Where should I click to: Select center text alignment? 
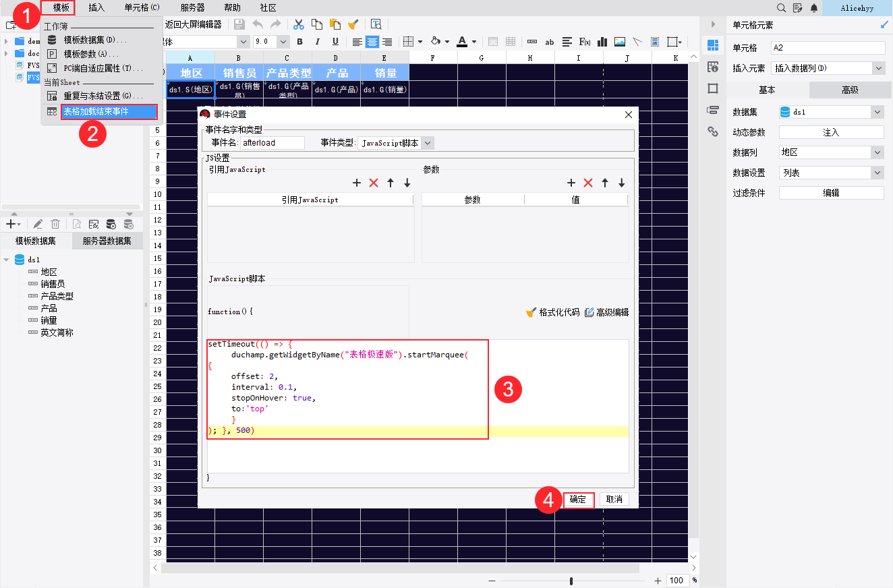click(x=372, y=42)
